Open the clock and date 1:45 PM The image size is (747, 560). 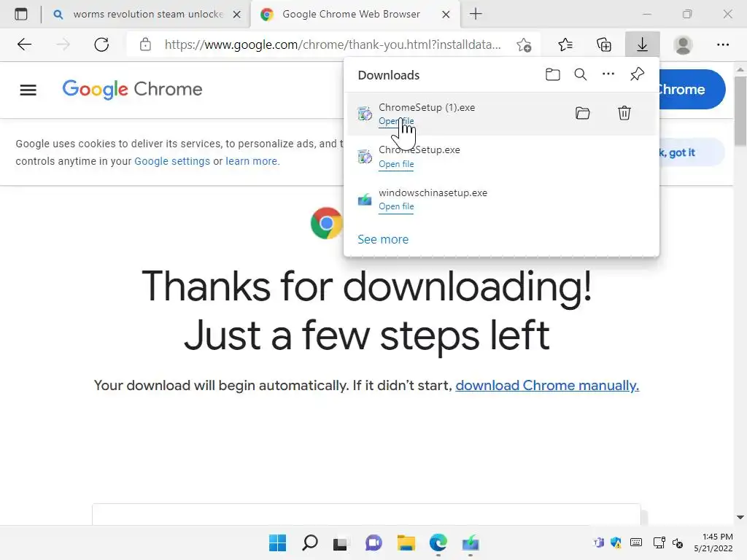point(713,542)
